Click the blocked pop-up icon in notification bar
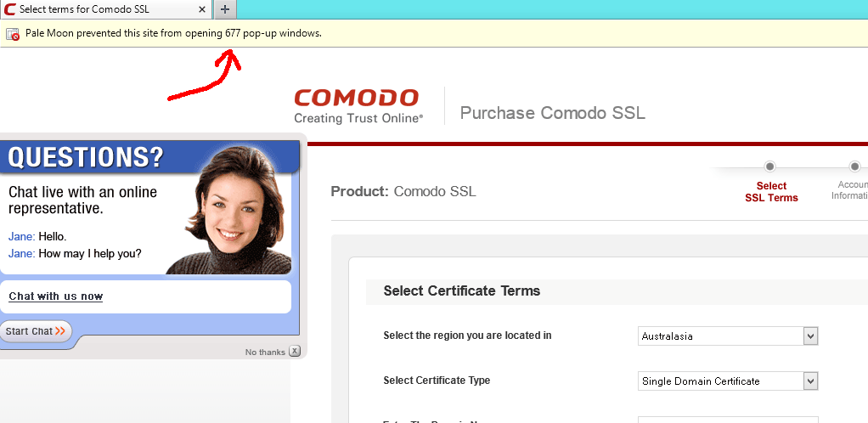The width and height of the screenshot is (868, 423). tap(13, 34)
